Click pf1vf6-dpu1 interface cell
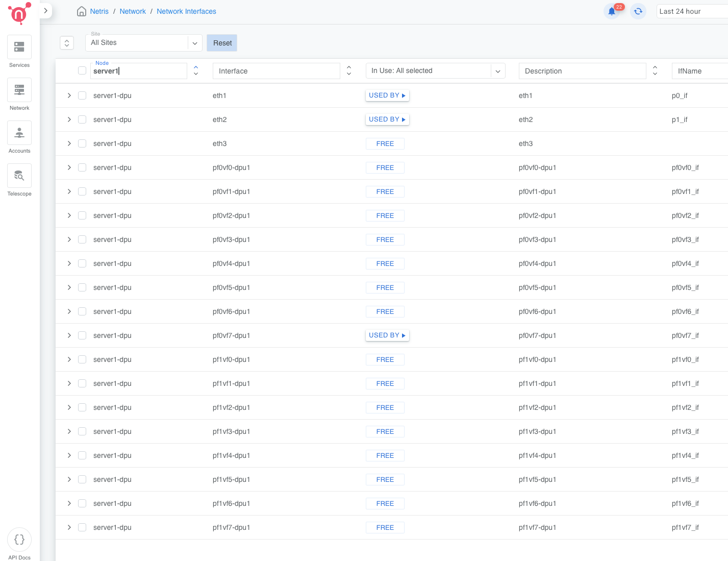 232,503
